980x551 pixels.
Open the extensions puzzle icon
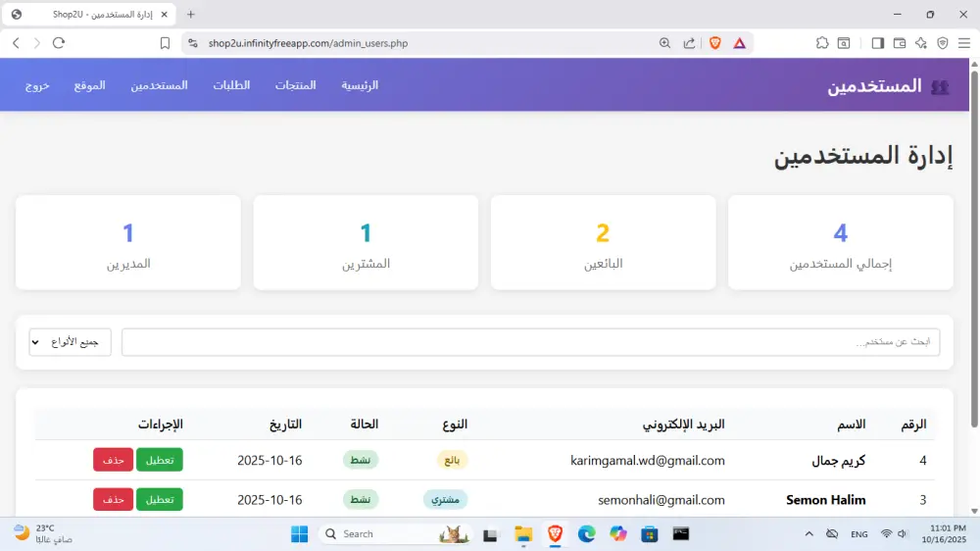(x=822, y=43)
